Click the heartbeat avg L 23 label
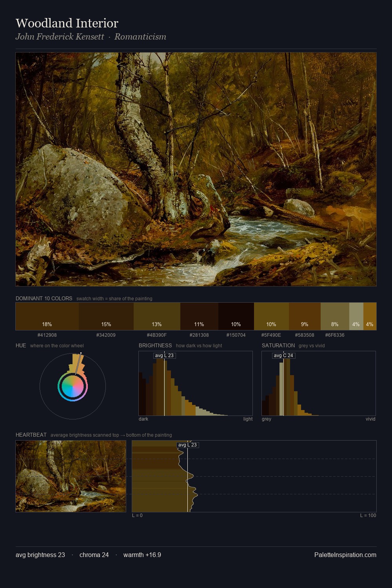 pos(187,445)
